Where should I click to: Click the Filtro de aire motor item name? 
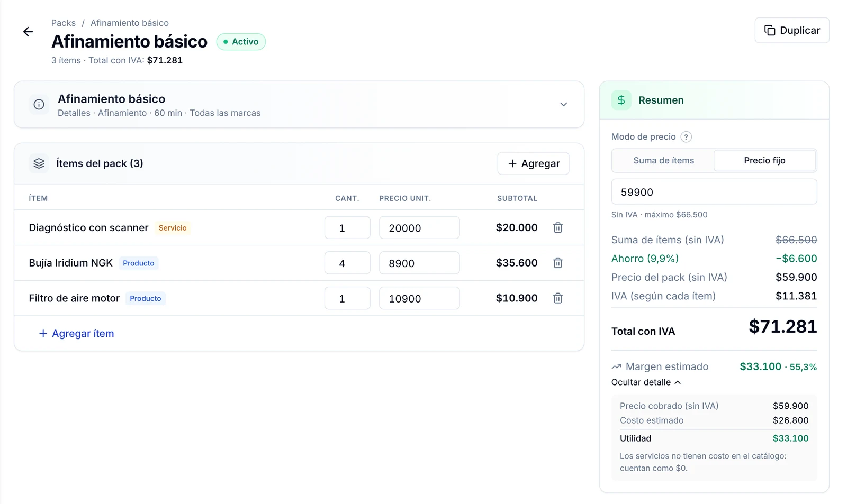(74, 298)
